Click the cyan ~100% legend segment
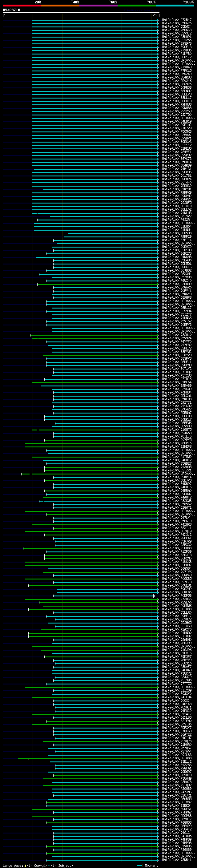This screenshot has width=197, height=868. click(175, 6)
